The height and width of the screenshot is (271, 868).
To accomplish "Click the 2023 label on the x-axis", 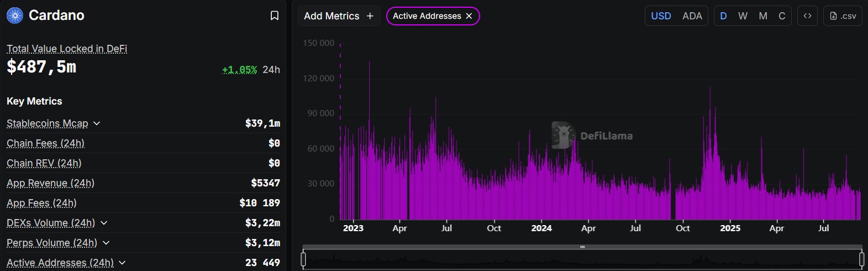I will pyautogui.click(x=353, y=228).
